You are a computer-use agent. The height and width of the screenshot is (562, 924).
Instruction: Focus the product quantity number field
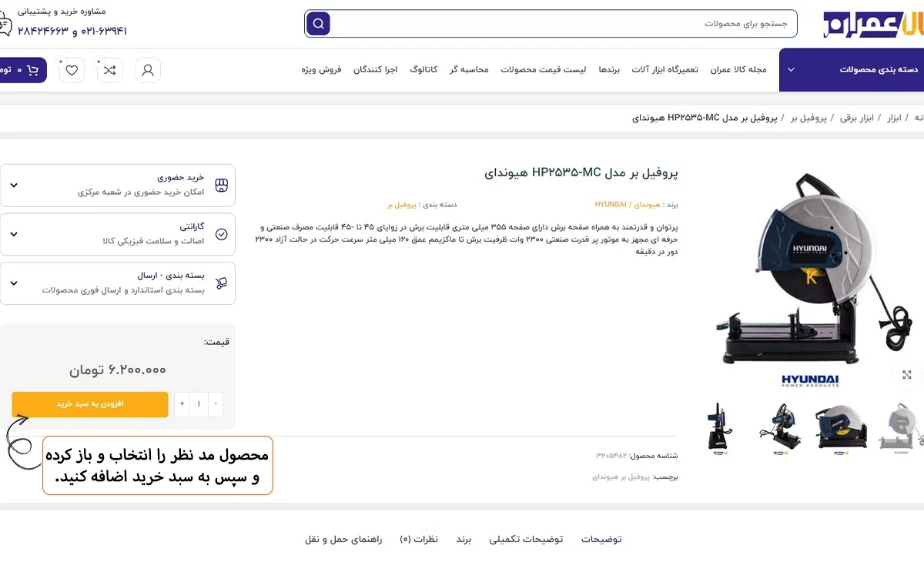pos(199,404)
